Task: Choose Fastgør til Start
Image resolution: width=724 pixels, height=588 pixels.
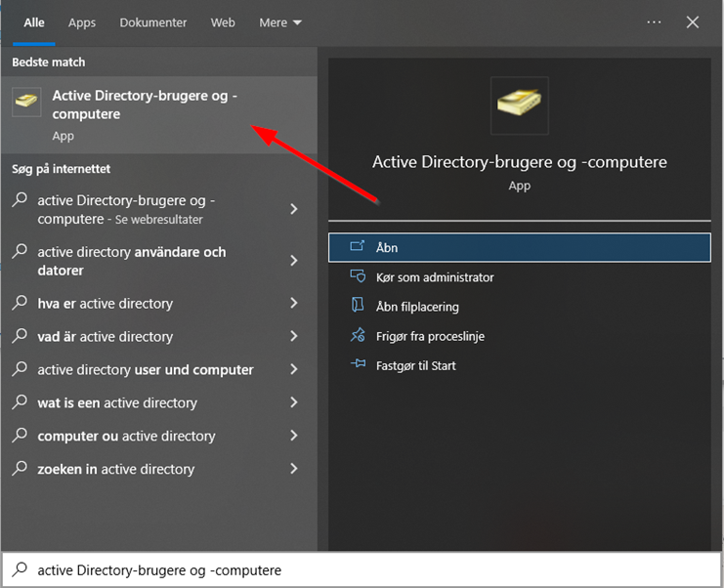Action: click(x=520, y=366)
